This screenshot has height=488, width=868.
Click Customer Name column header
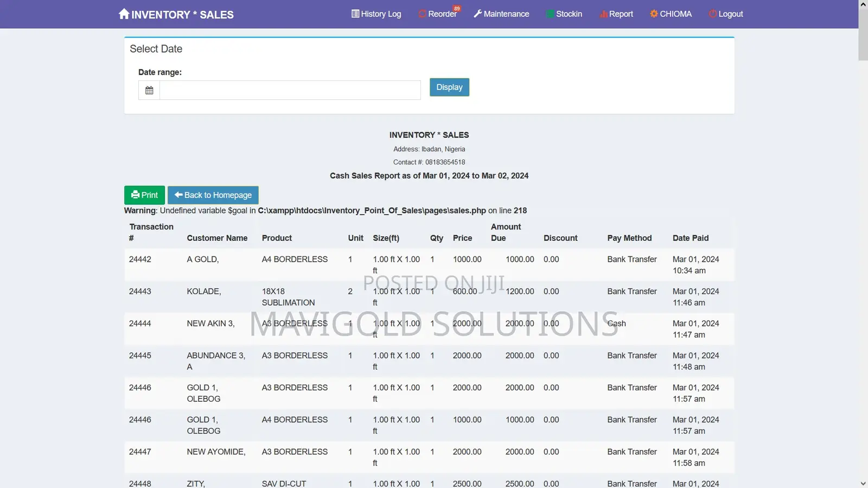(x=217, y=238)
